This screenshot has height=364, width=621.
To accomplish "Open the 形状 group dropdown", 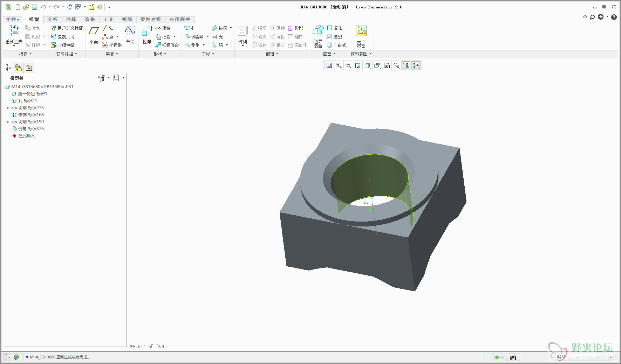I will [x=160, y=54].
